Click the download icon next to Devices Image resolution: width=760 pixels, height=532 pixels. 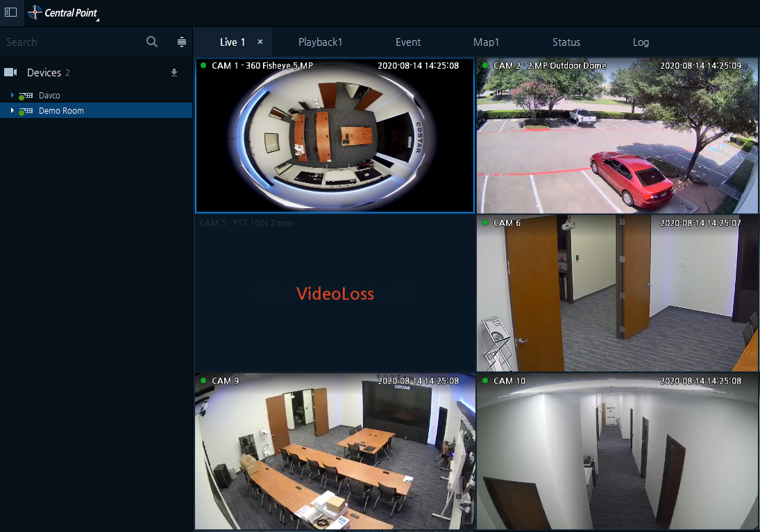click(174, 73)
